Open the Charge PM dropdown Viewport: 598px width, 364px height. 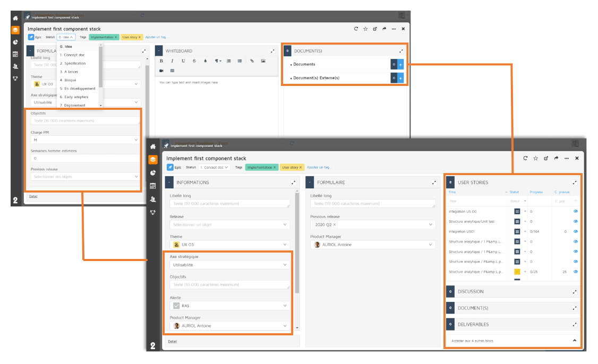coord(85,140)
